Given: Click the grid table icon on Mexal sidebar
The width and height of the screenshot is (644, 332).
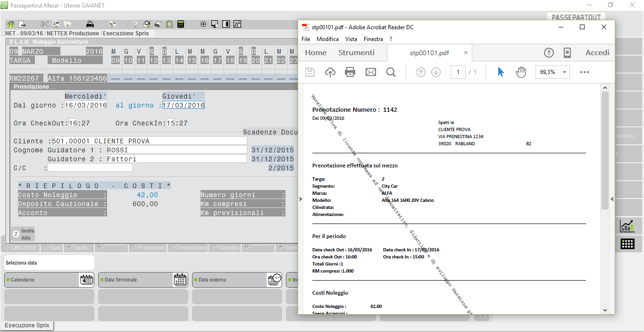Looking at the screenshot, I should point(627,244).
